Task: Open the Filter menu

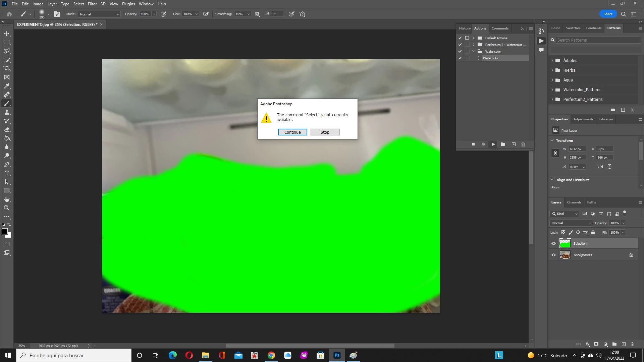Action: point(92,4)
